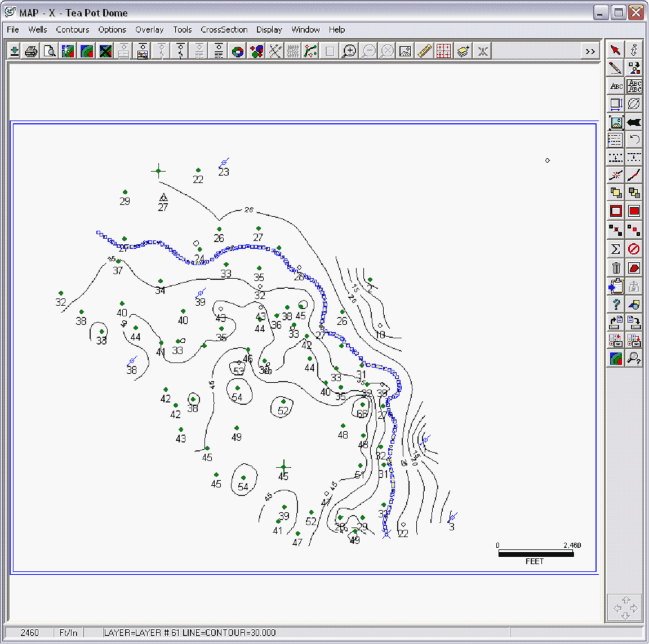
Task: Open the CrossSection menu
Action: 224,30
